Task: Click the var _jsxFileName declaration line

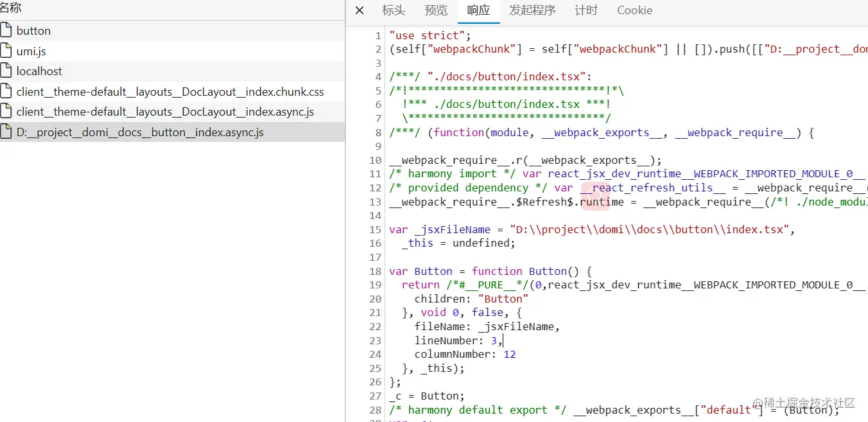Action: [592, 229]
